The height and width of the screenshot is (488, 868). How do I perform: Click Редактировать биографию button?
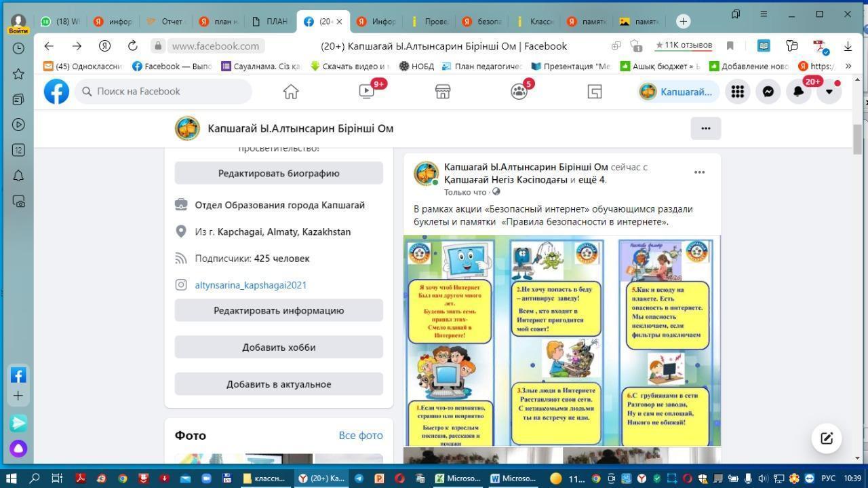click(279, 173)
